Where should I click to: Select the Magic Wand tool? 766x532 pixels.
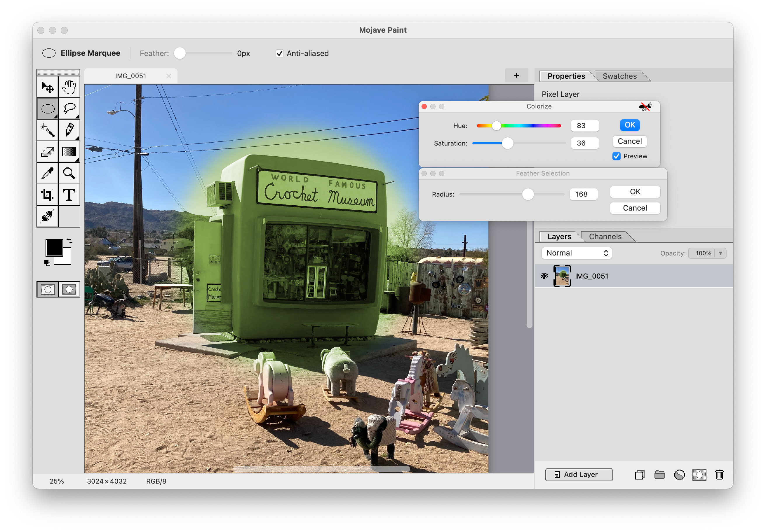coord(48,130)
